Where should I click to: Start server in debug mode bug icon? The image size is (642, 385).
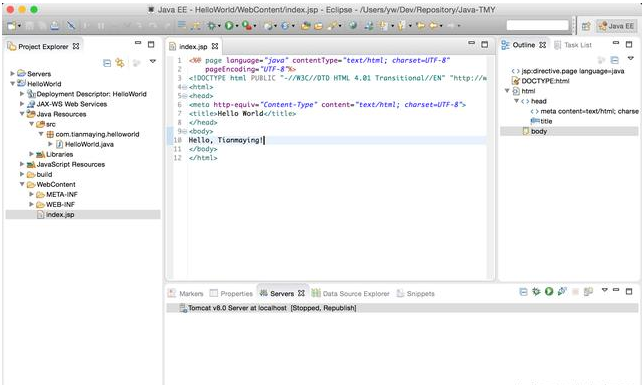[536, 292]
